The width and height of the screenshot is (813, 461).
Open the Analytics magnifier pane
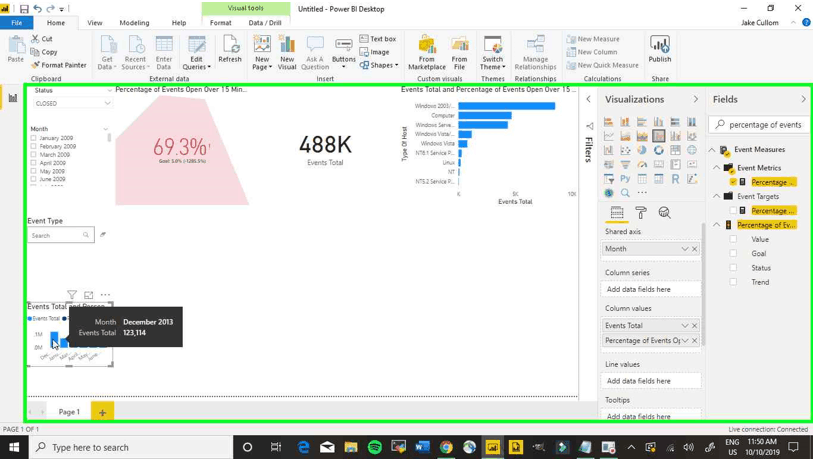665,213
